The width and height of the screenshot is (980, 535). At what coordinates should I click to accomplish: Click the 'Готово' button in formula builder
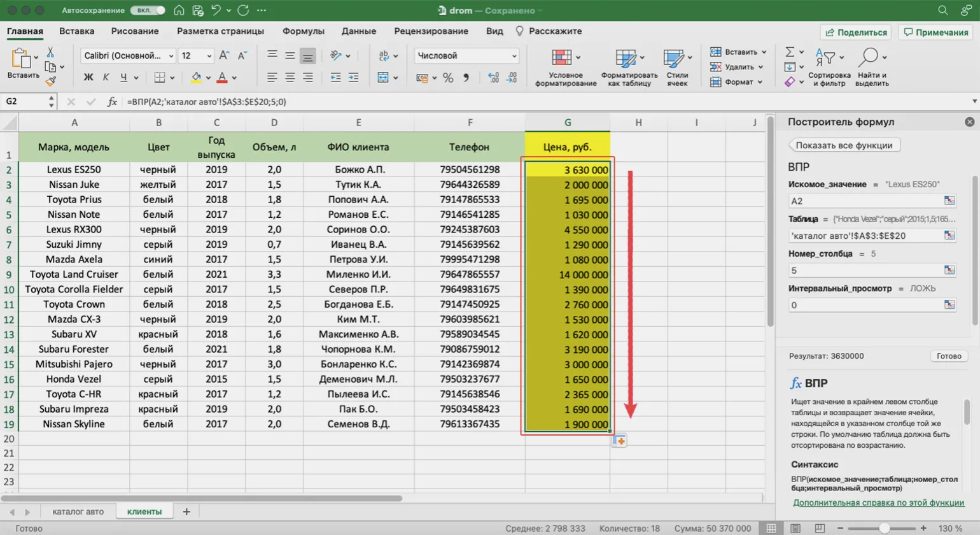pos(948,356)
